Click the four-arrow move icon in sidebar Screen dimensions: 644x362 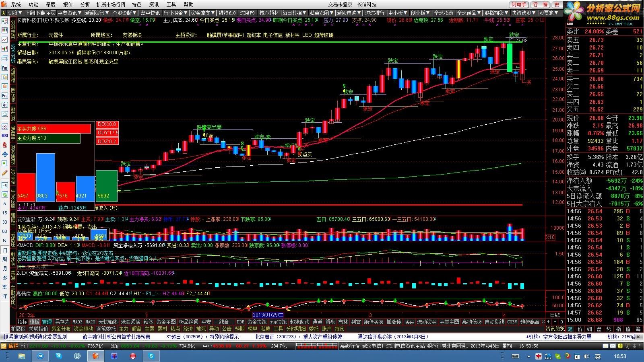click(5, 154)
